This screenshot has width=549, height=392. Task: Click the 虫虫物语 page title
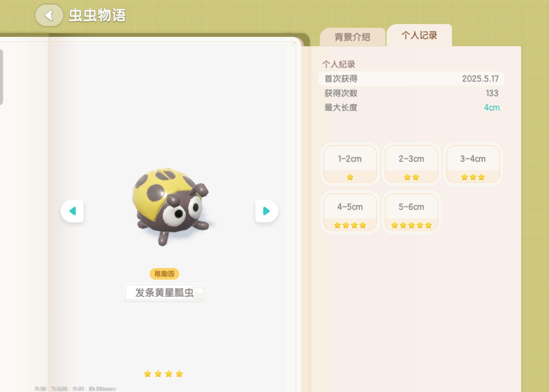click(x=97, y=15)
